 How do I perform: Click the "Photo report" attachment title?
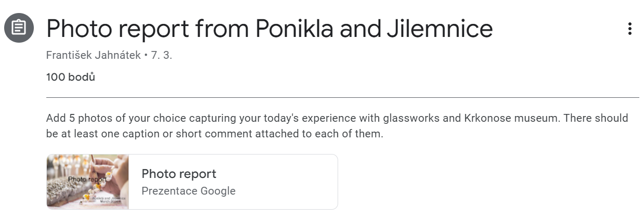[178, 174]
